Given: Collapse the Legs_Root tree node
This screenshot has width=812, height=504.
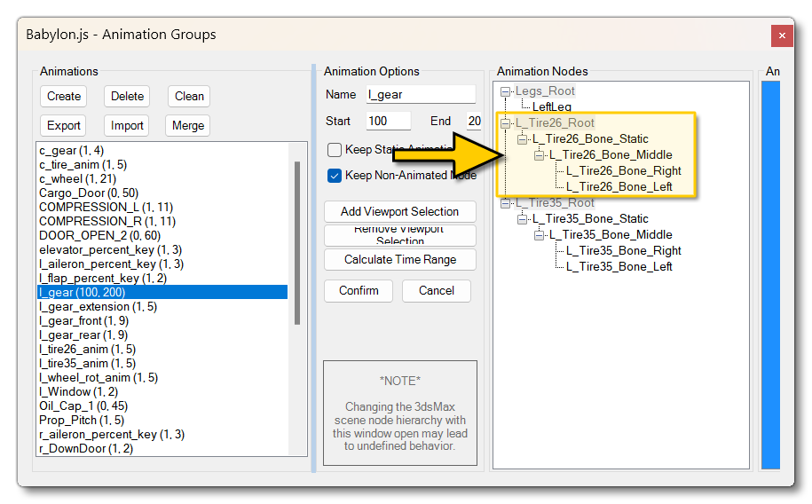Looking at the screenshot, I should (506, 91).
